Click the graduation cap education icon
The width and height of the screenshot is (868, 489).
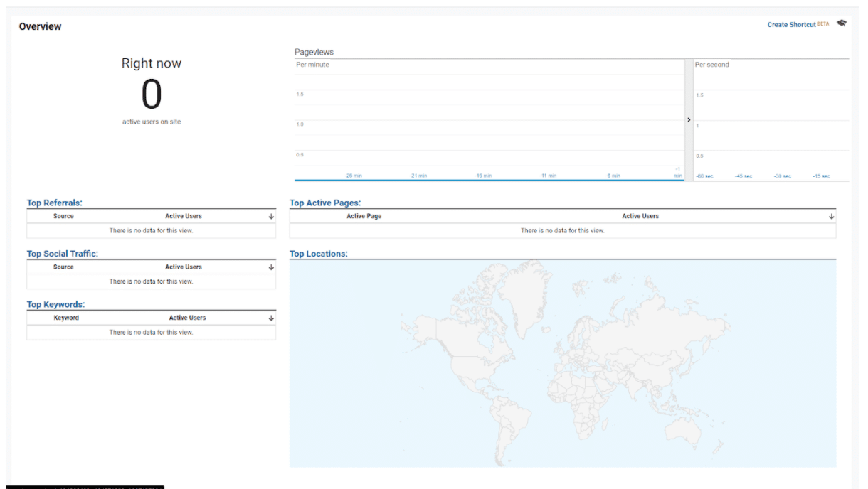click(842, 23)
